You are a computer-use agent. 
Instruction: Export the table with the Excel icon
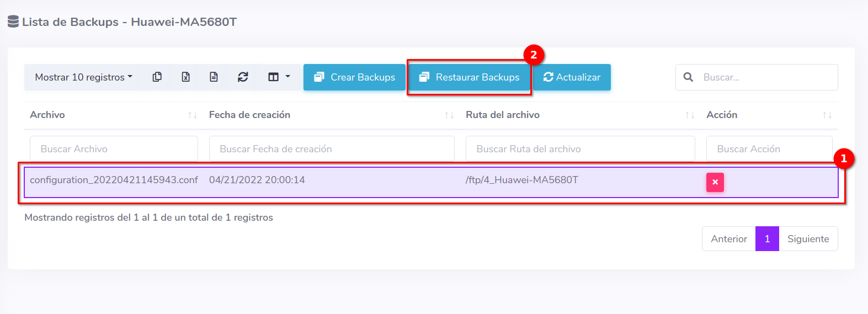click(x=186, y=77)
